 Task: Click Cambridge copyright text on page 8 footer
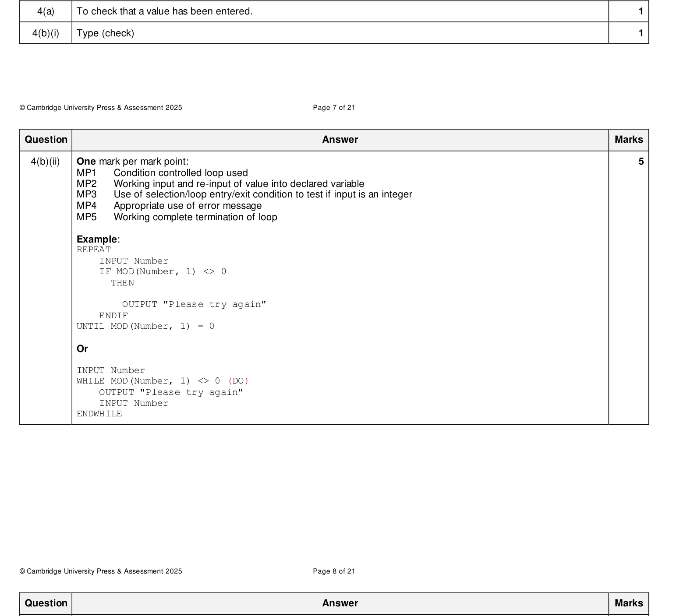101,571
